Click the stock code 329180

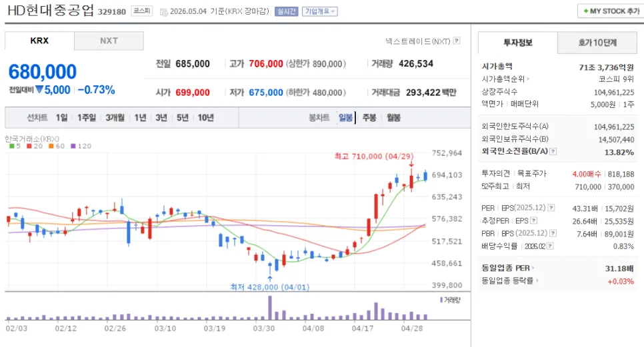pos(112,12)
